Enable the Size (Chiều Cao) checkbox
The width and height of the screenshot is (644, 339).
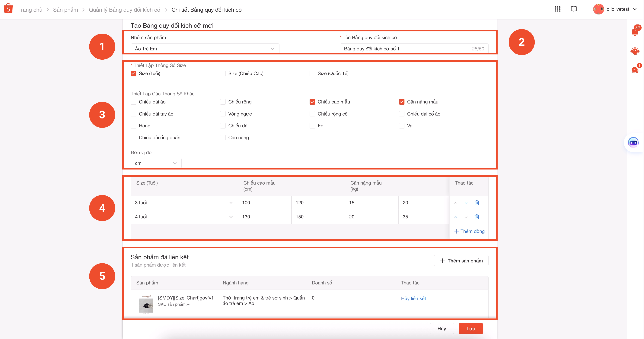[x=223, y=73]
